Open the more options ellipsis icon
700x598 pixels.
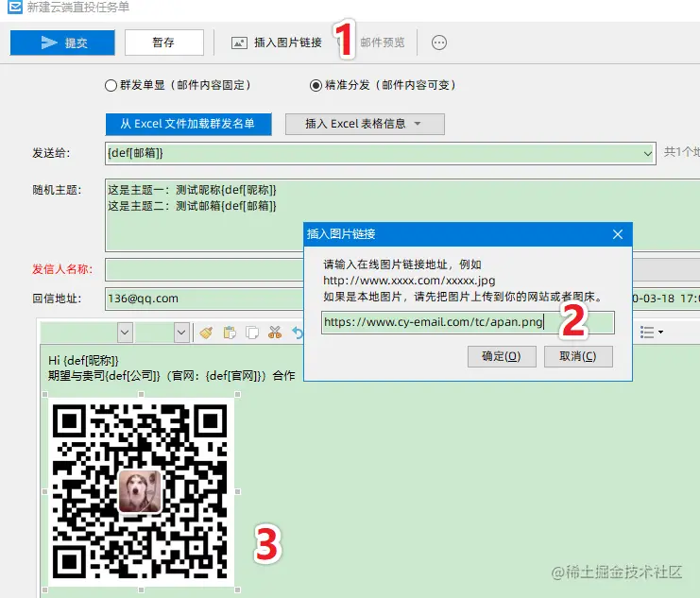coord(439,43)
